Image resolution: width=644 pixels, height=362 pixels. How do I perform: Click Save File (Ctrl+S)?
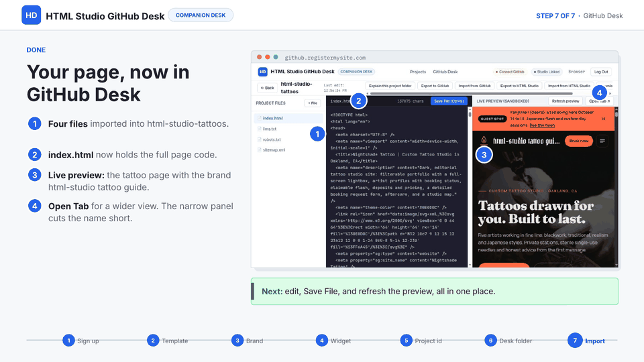pos(449,101)
